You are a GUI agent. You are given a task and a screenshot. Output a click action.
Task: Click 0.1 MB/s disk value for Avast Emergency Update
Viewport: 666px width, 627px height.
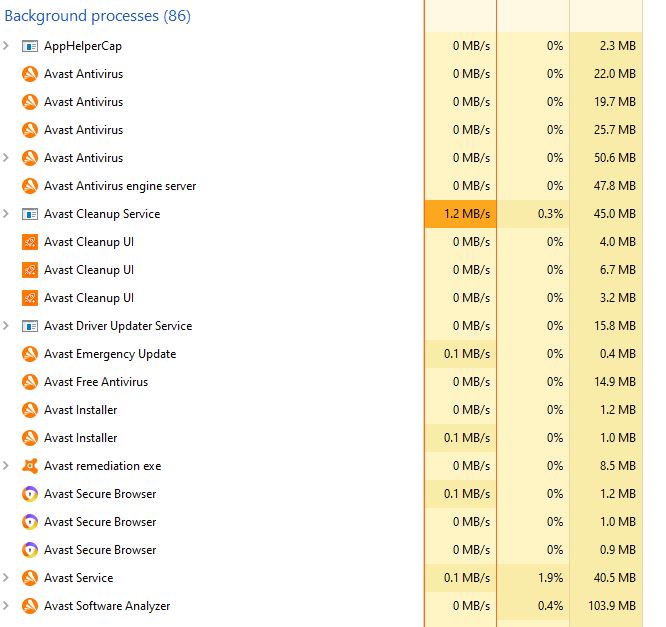tap(467, 354)
